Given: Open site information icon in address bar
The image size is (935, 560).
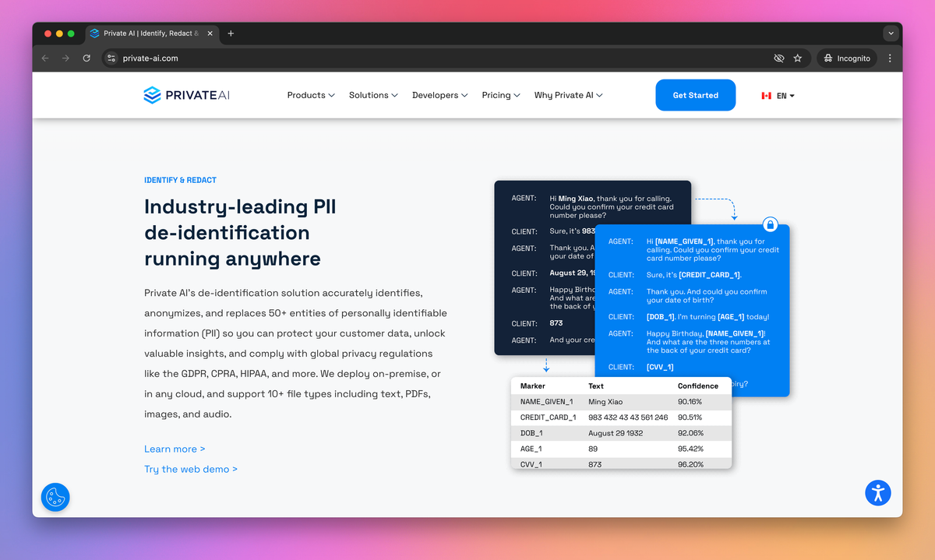Looking at the screenshot, I should [111, 58].
